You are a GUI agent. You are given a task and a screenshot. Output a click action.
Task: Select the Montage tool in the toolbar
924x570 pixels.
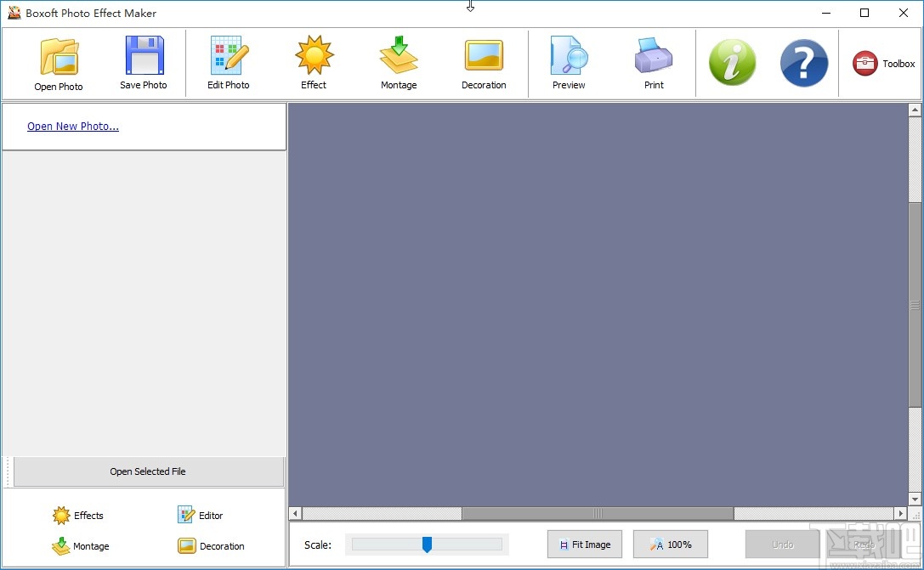point(399,61)
